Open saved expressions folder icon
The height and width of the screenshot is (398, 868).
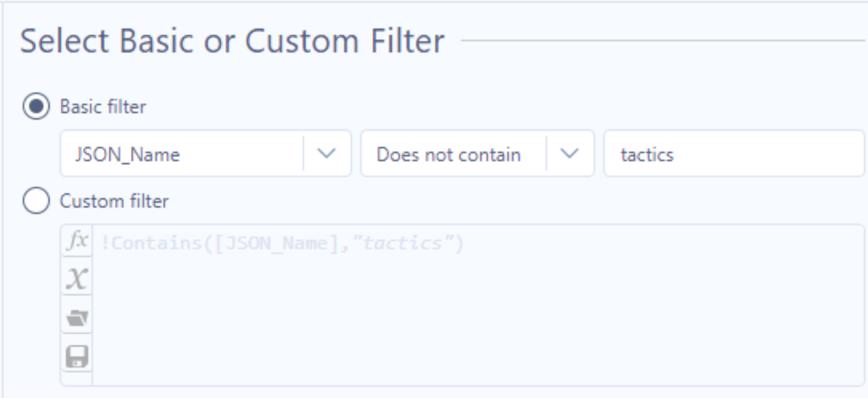pos(77,318)
